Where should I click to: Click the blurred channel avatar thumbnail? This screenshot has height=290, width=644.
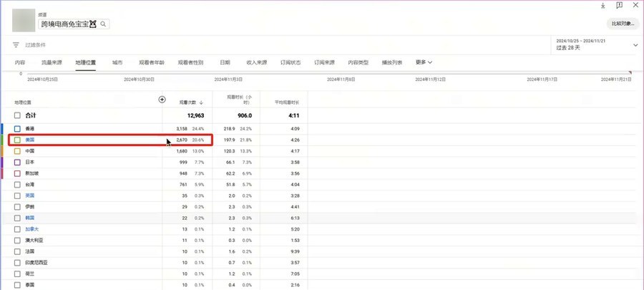click(x=24, y=20)
